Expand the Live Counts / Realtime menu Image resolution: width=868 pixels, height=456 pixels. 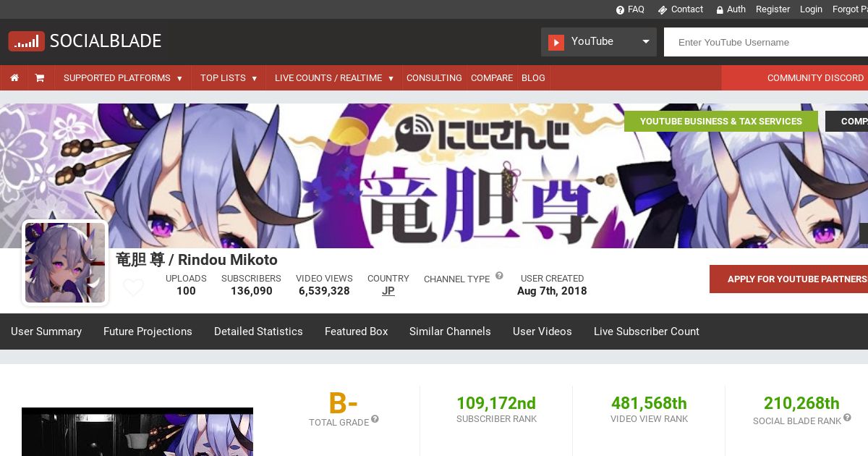pos(334,78)
